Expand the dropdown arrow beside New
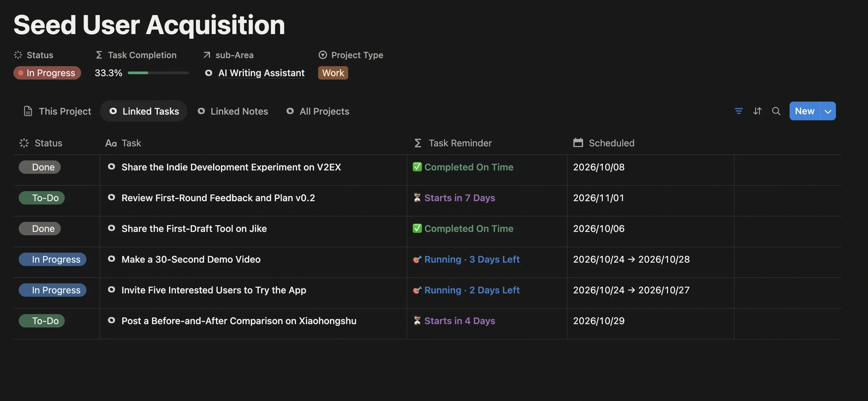Image resolution: width=868 pixels, height=401 pixels. click(x=828, y=111)
